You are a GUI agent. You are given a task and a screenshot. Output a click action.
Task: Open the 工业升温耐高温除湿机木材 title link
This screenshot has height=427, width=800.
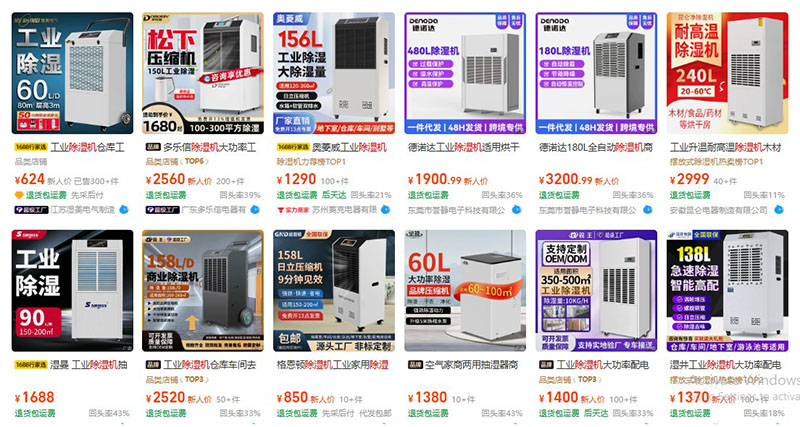[726, 147]
